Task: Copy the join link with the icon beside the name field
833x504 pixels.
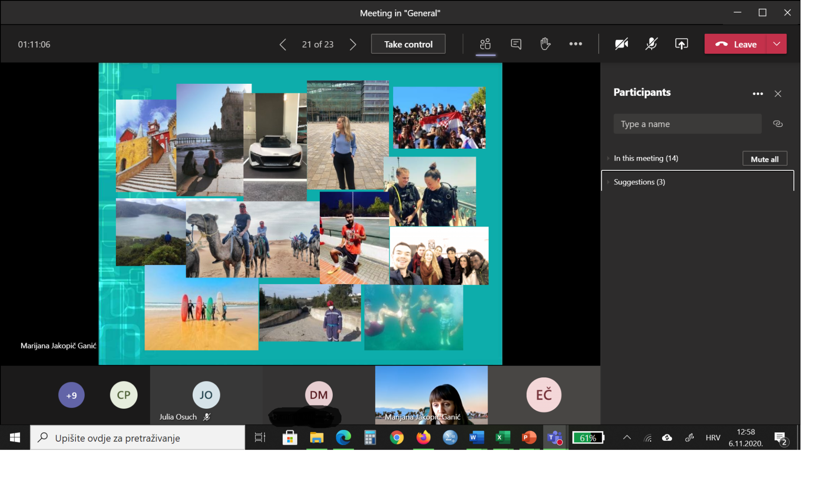Action: pos(777,124)
